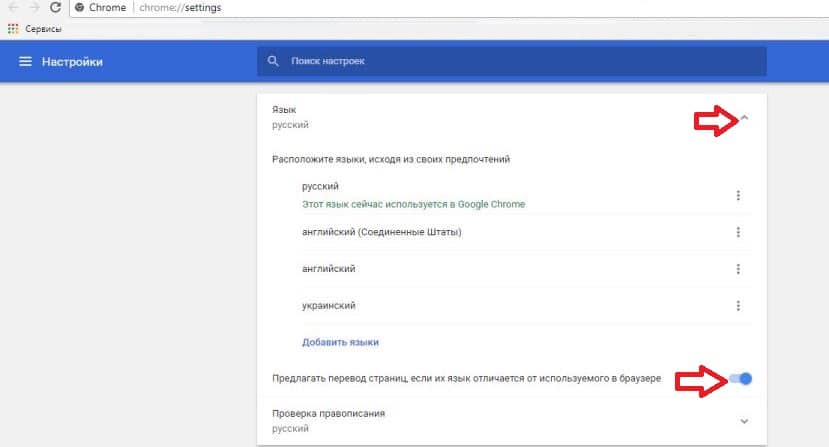The width and height of the screenshot is (829, 447).
Task: Collapse the Язык section chevron
Action: pyautogui.click(x=744, y=117)
